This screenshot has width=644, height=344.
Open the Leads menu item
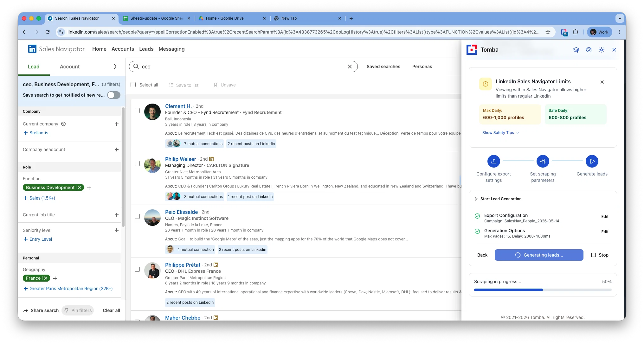click(146, 49)
